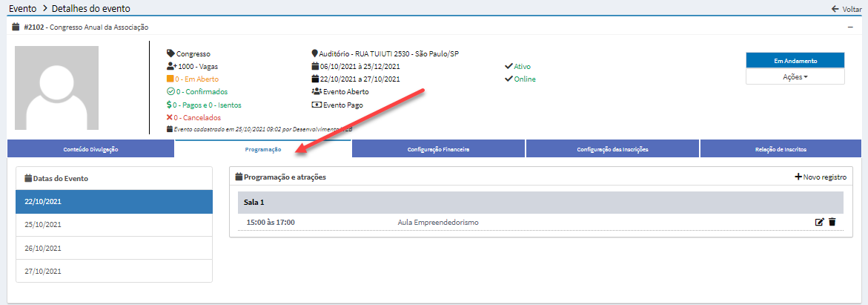Image resolution: width=868 pixels, height=305 pixels.
Task: Open the Programação tab
Action: click(x=263, y=149)
